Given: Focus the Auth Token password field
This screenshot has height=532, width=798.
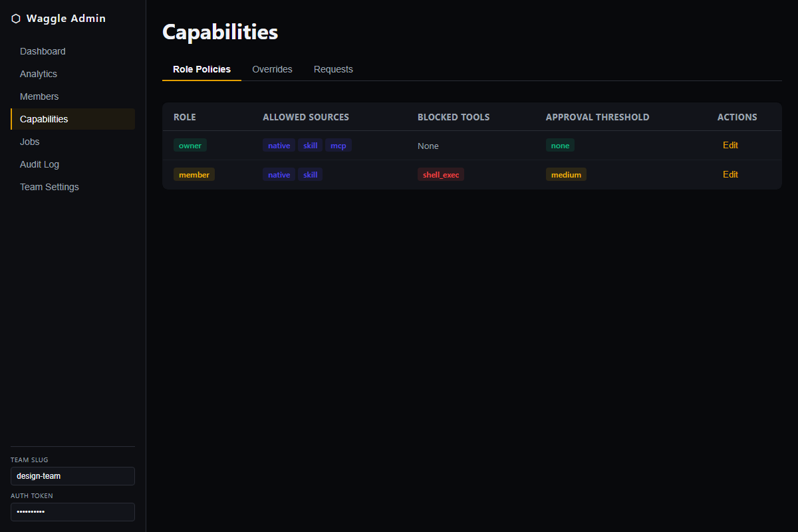Looking at the screenshot, I should click(x=73, y=512).
